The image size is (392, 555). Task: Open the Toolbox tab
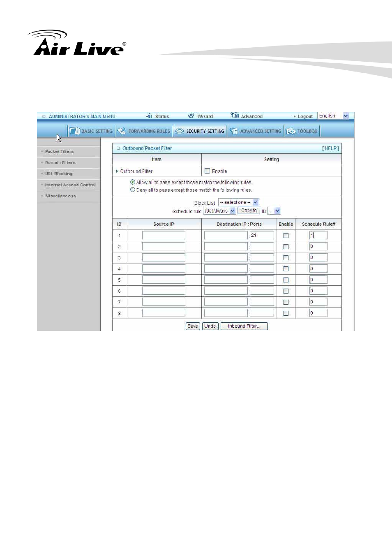302,131
